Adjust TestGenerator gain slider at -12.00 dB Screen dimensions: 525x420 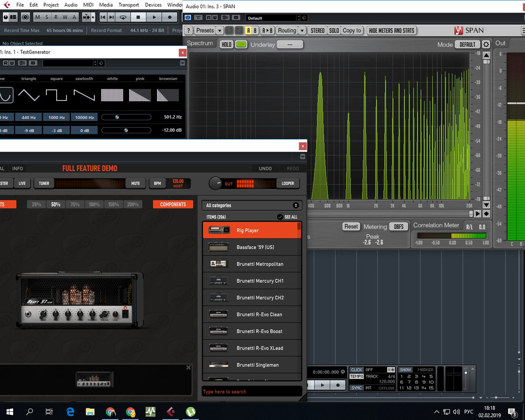[x=126, y=130]
